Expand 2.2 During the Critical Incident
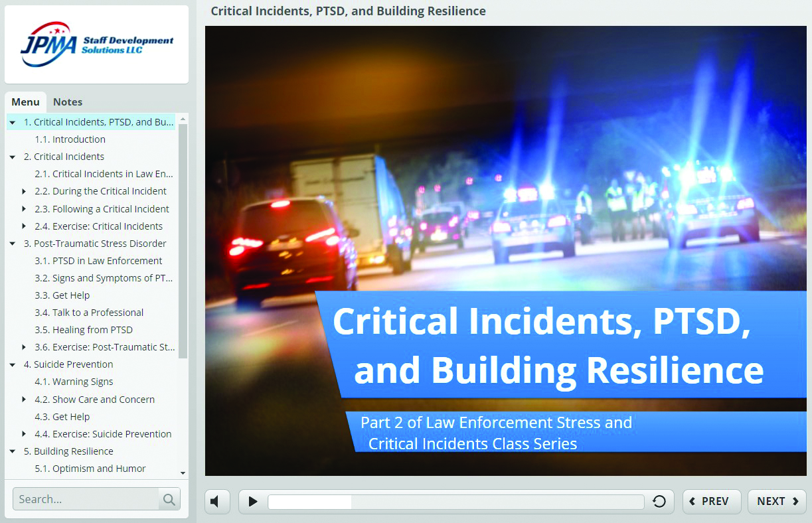Viewport: 812px width, 523px height. (25, 191)
